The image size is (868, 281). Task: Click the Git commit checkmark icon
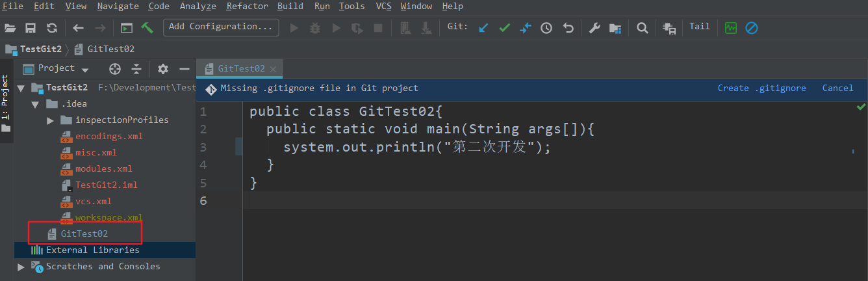click(504, 28)
